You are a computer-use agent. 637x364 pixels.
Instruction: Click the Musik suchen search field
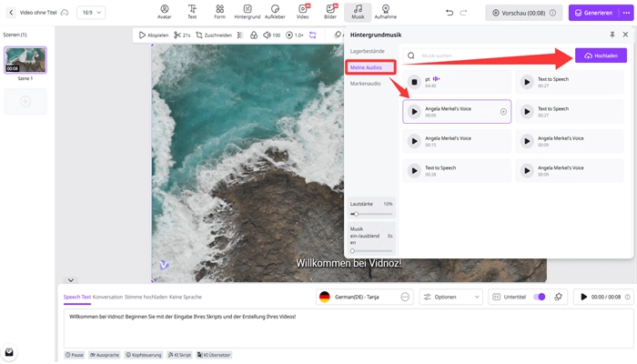pyautogui.click(x=487, y=56)
